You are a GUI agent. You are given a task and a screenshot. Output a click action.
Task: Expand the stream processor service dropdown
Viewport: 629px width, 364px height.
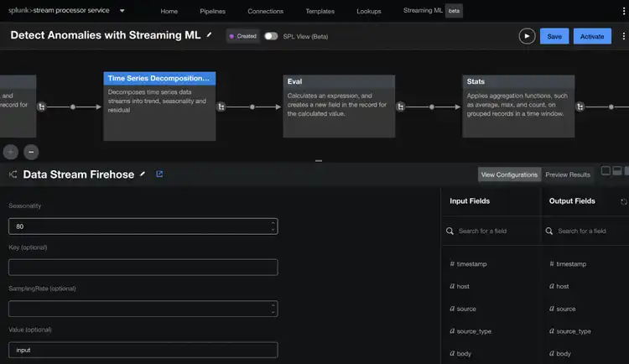[x=122, y=11]
